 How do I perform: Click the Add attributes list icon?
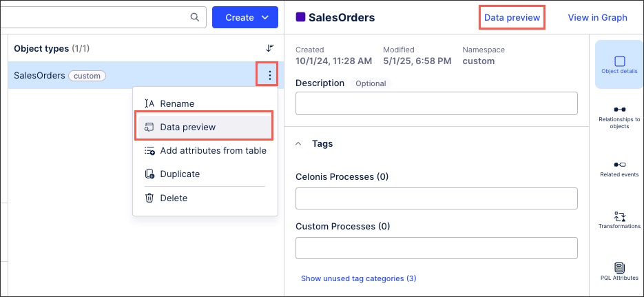[149, 151]
